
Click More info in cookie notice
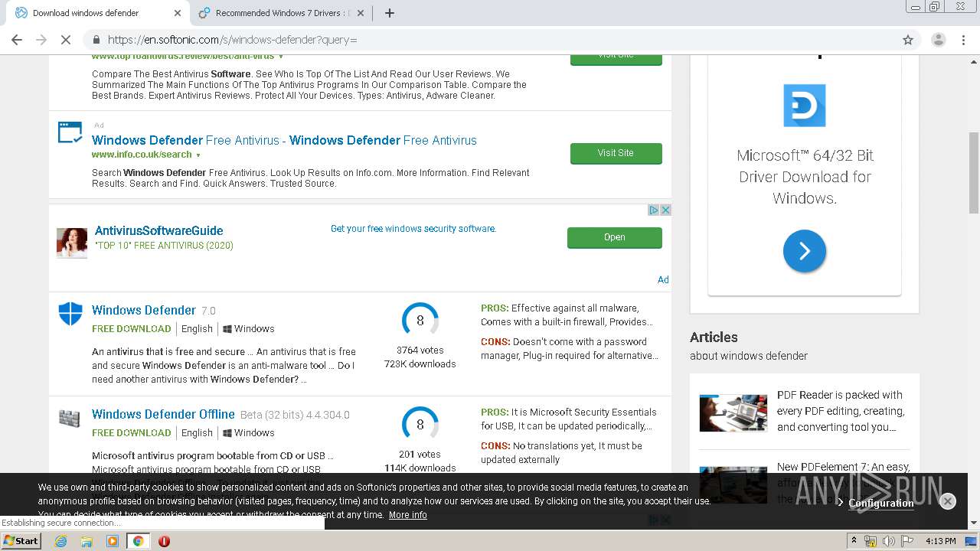[x=408, y=515]
